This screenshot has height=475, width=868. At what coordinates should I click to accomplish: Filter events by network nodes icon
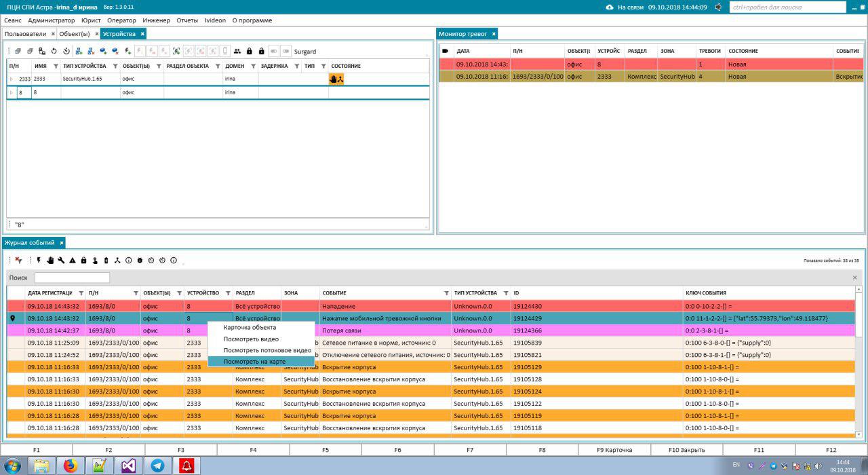[117, 260]
